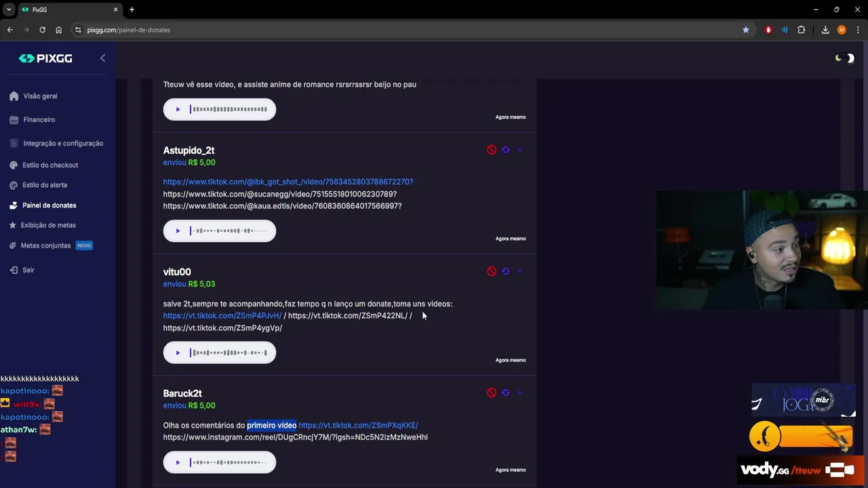Click the palette icon beside Estilo do checkout
The height and width of the screenshot is (488, 868).
click(x=14, y=165)
